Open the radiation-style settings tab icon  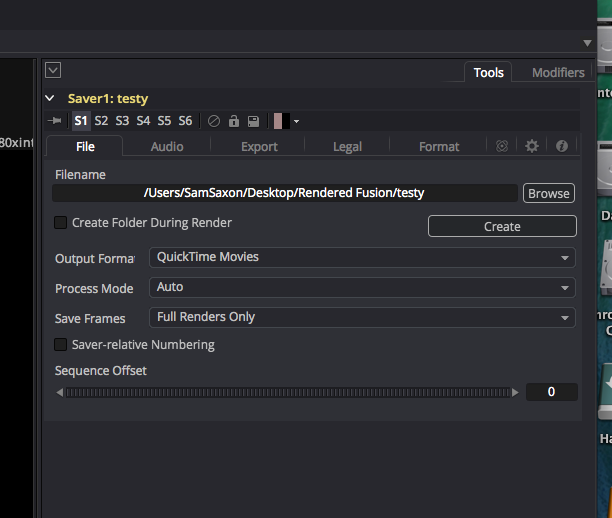(502, 146)
